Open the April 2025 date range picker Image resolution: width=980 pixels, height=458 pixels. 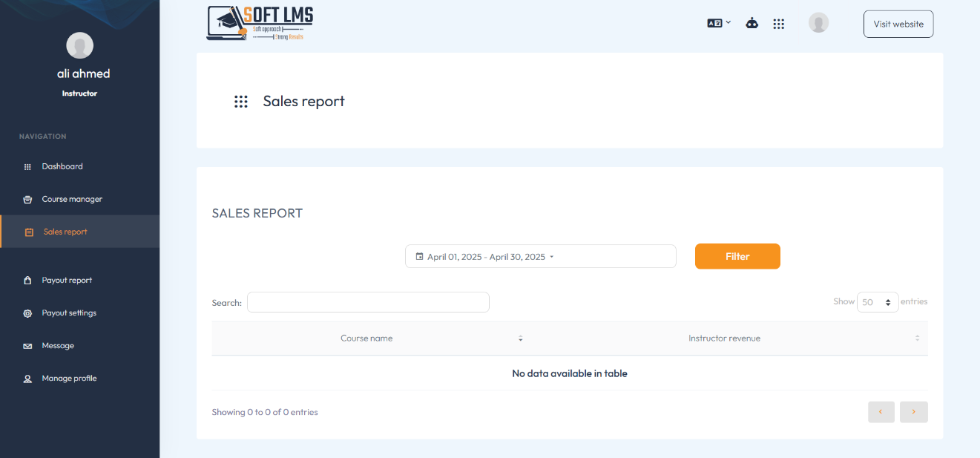(x=541, y=256)
